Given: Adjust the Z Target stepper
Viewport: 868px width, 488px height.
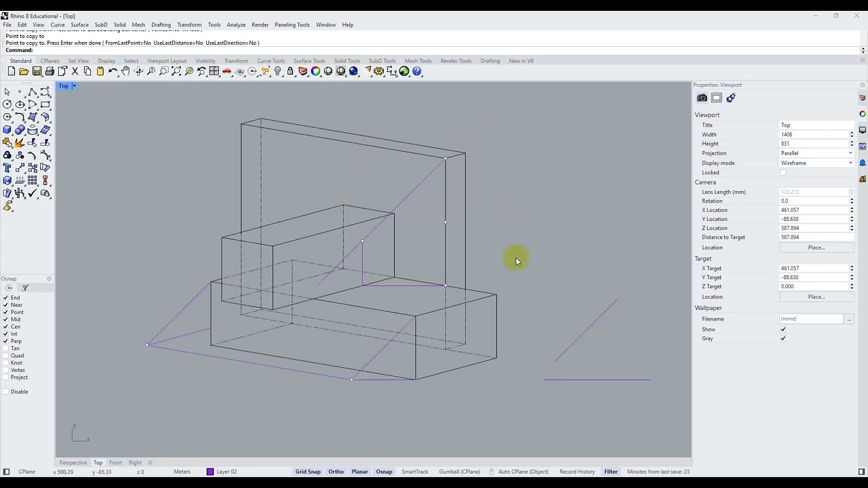Looking at the screenshot, I should [852, 287].
